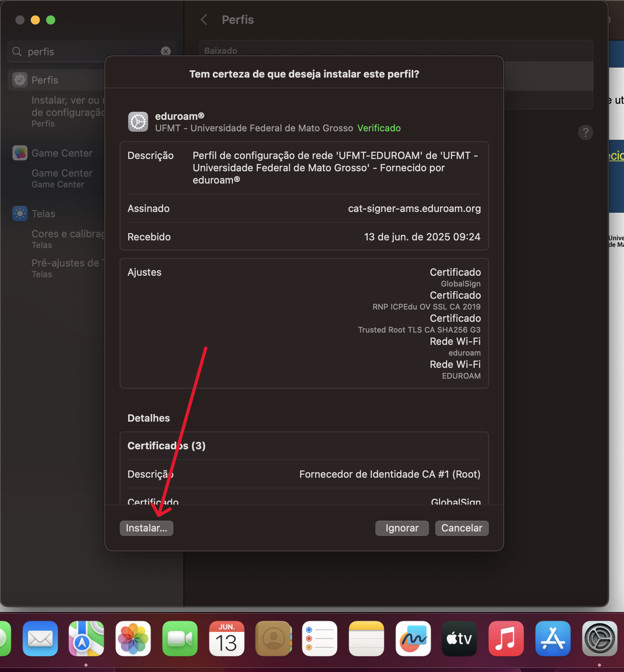Cancel the profile installation dialog
The width and height of the screenshot is (624, 672).
tap(462, 528)
